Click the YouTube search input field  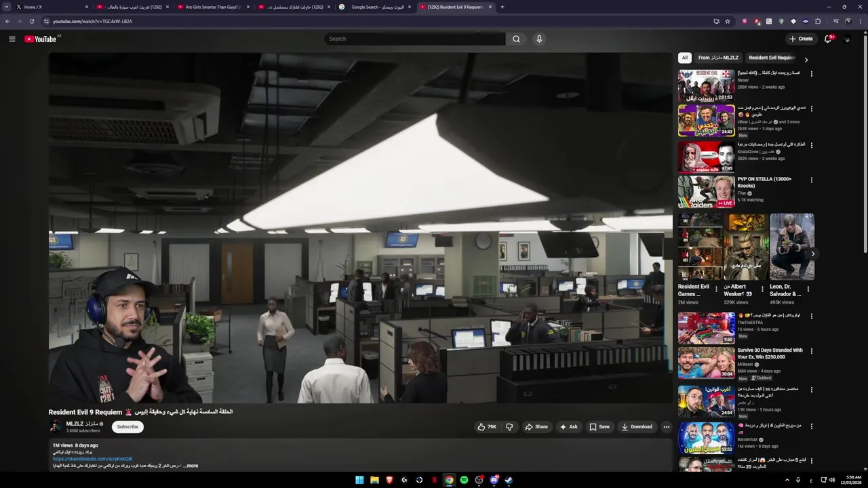point(414,39)
